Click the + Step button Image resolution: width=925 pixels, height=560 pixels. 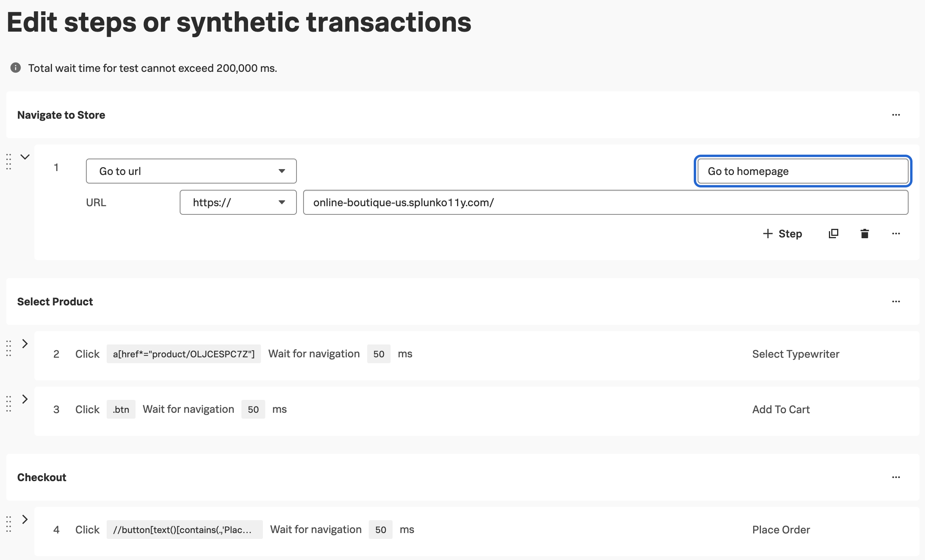coord(782,234)
